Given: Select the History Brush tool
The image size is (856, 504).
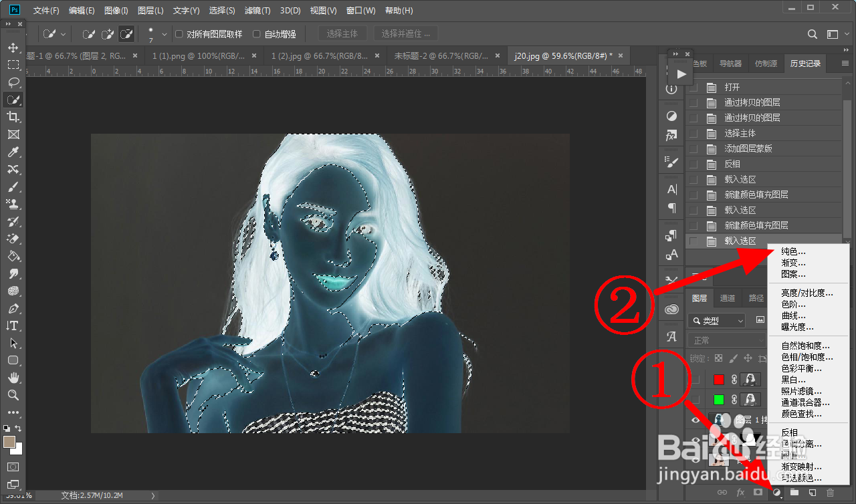Looking at the screenshot, I should [13, 221].
